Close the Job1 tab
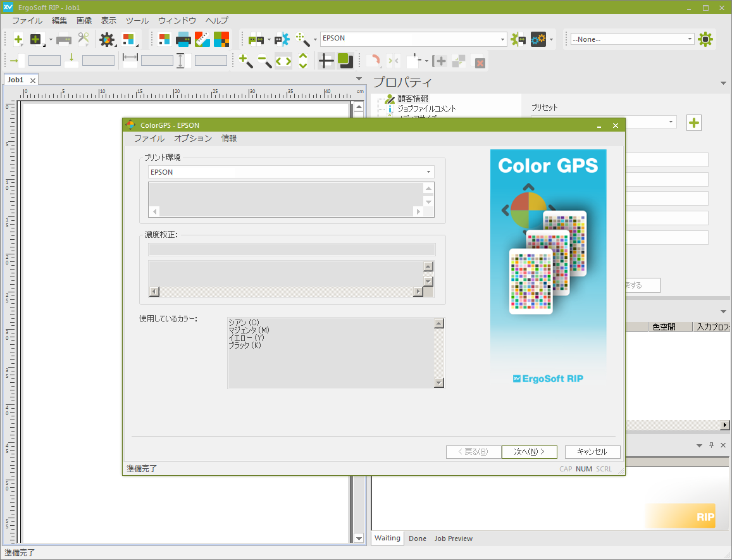 point(33,80)
